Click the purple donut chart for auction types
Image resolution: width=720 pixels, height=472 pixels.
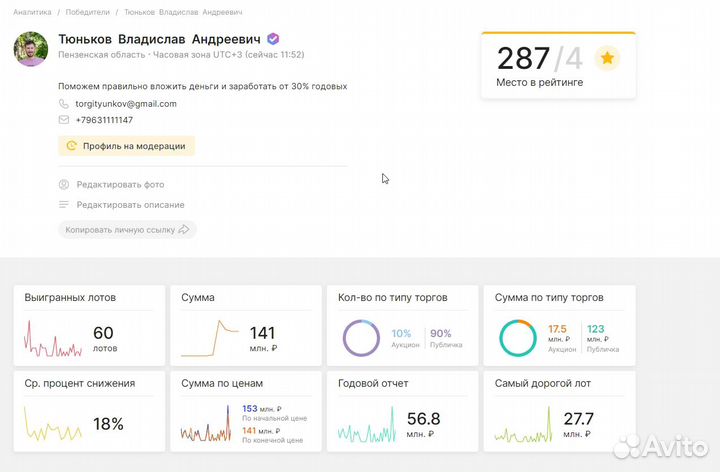coord(360,338)
